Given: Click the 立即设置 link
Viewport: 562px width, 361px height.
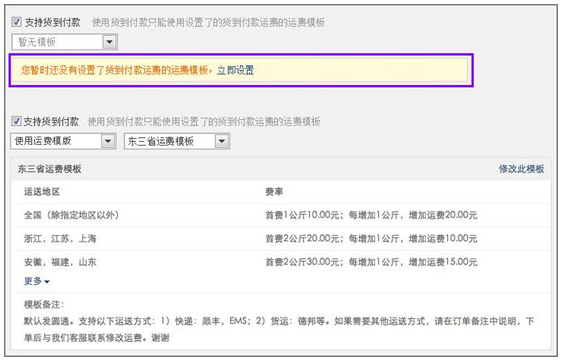Looking at the screenshot, I should pos(235,70).
